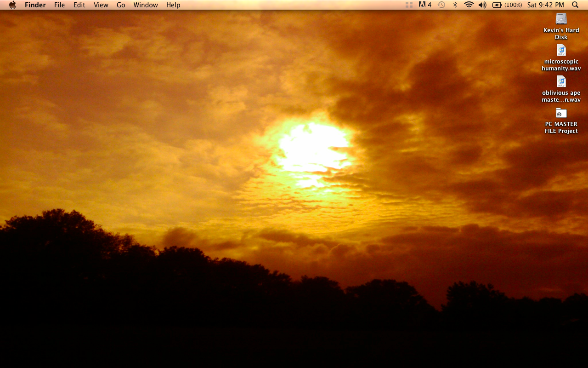This screenshot has width=588, height=368.
Task: Open the Wi-Fi status menu
Action: [469, 5]
